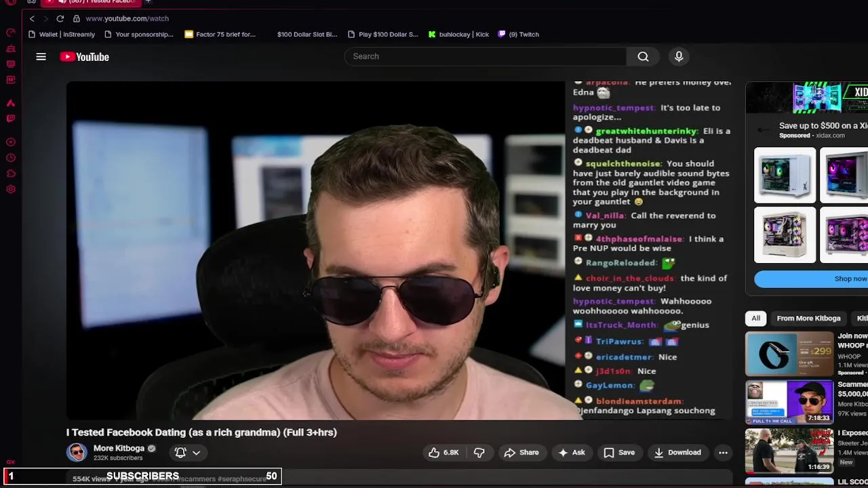The width and height of the screenshot is (868, 488).
Task: Open the GX Control speedometer panel in sidebar
Action: click(11, 33)
